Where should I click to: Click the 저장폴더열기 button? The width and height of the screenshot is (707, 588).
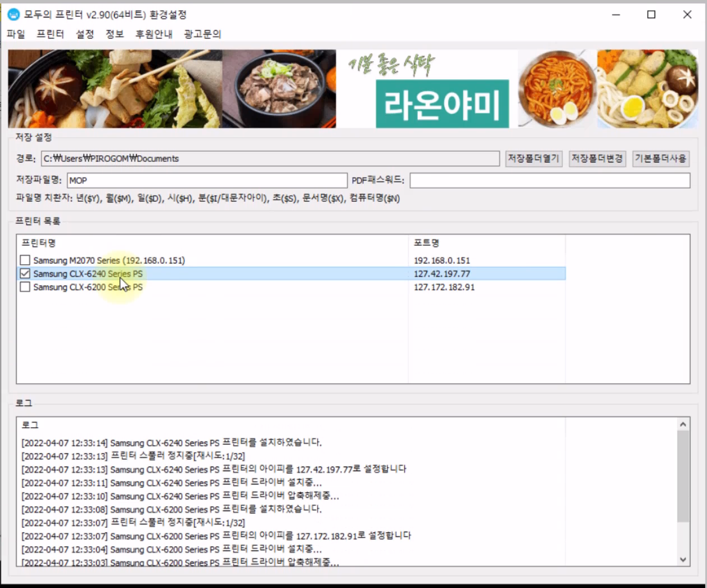pyautogui.click(x=534, y=159)
